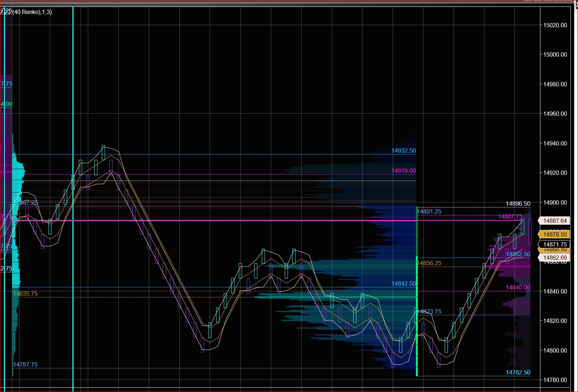Click the 14823.75 level label
The height and width of the screenshot is (392, 578).
coord(429,311)
